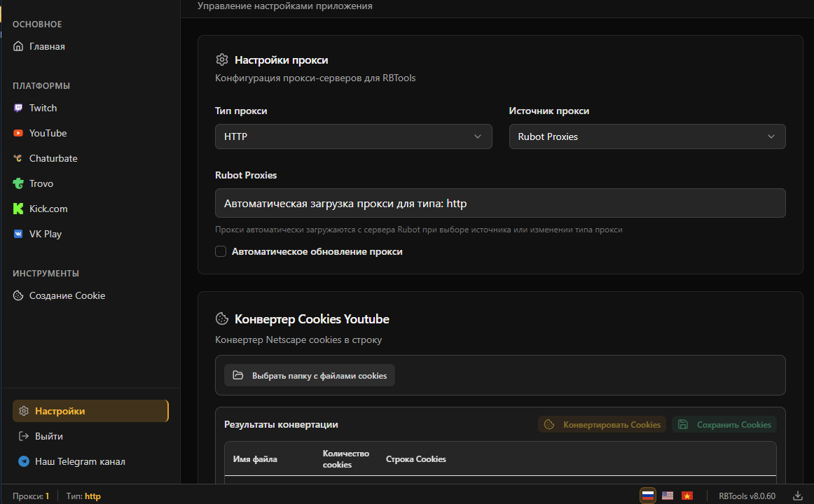Open the Kick.com platform page
Screen dimensions: 814x504
click(48, 209)
